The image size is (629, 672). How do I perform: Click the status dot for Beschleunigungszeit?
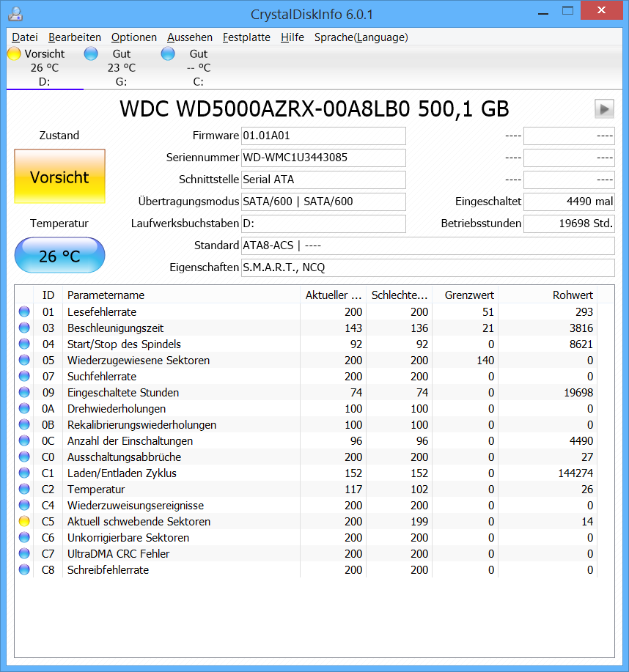point(24,328)
